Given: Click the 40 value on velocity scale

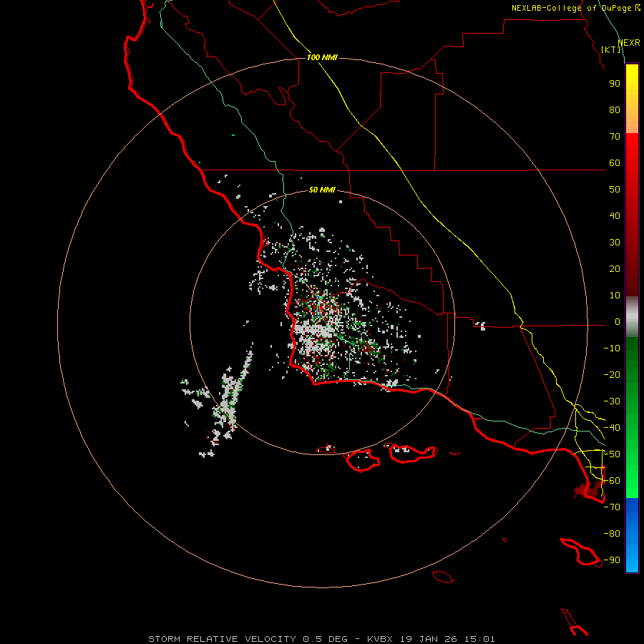Looking at the screenshot, I should (x=615, y=216).
